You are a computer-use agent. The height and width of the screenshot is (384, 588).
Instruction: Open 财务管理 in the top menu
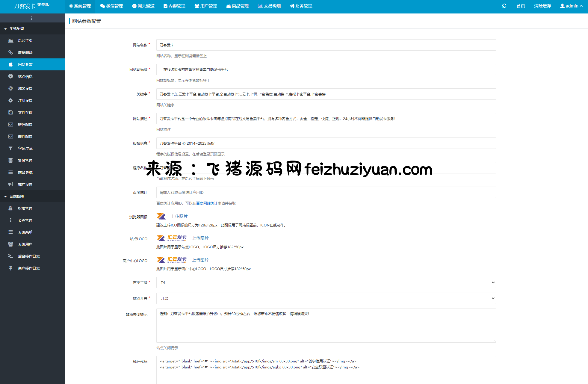[x=301, y=6]
